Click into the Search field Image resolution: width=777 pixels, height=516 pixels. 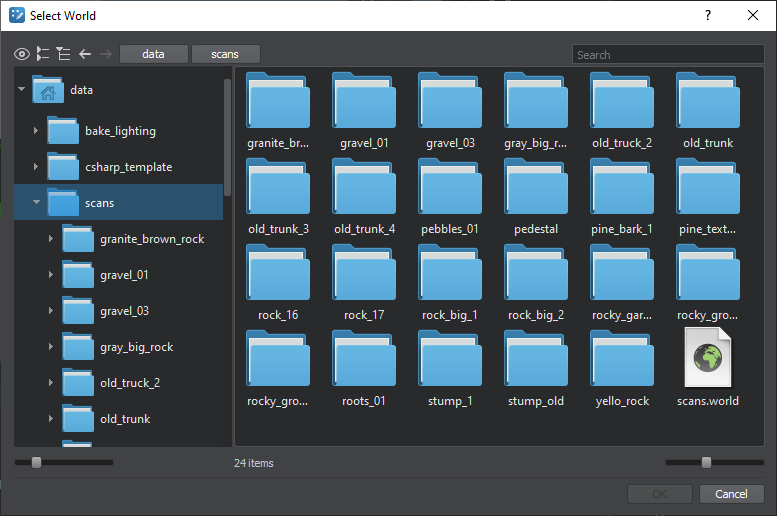668,55
